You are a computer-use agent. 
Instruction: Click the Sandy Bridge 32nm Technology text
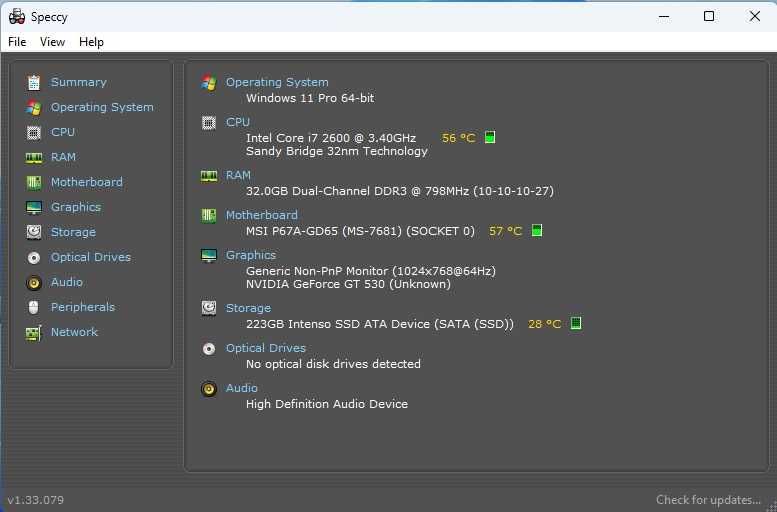(337, 151)
